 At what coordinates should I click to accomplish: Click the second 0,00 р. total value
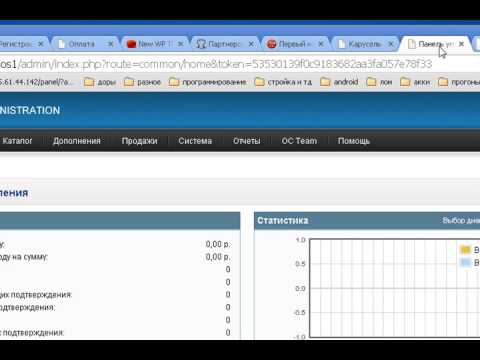218,257
